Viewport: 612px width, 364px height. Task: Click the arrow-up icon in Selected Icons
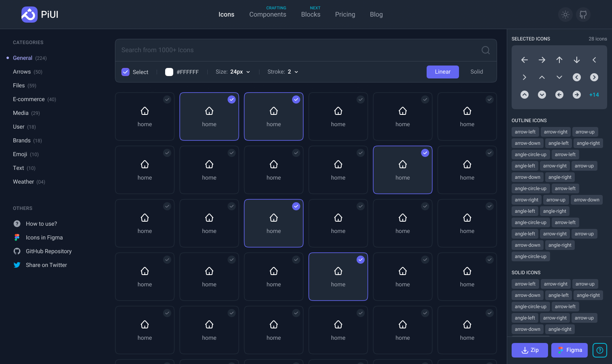pyautogui.click(x=559, y=60)
